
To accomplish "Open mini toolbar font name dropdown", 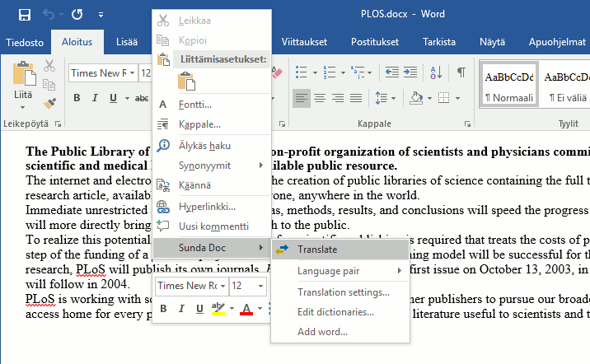I will click(222, 286).
